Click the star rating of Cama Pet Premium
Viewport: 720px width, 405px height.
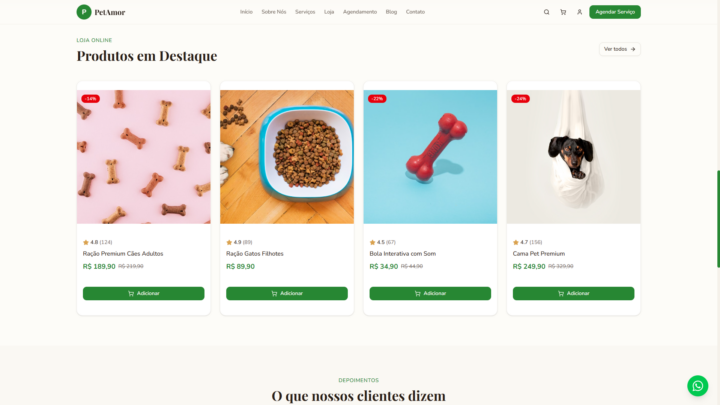[527, 242]
